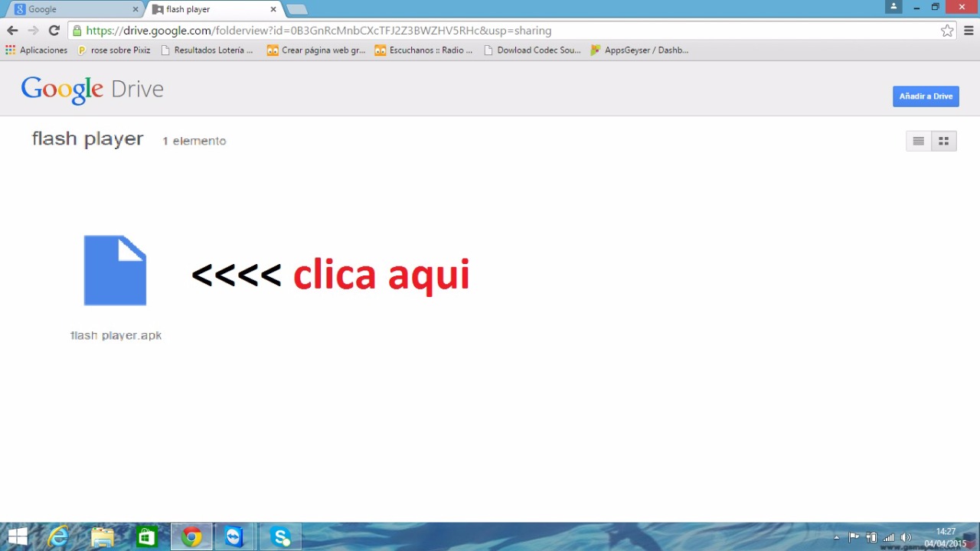Open File Explorer from the taskbar

point(102,536)
